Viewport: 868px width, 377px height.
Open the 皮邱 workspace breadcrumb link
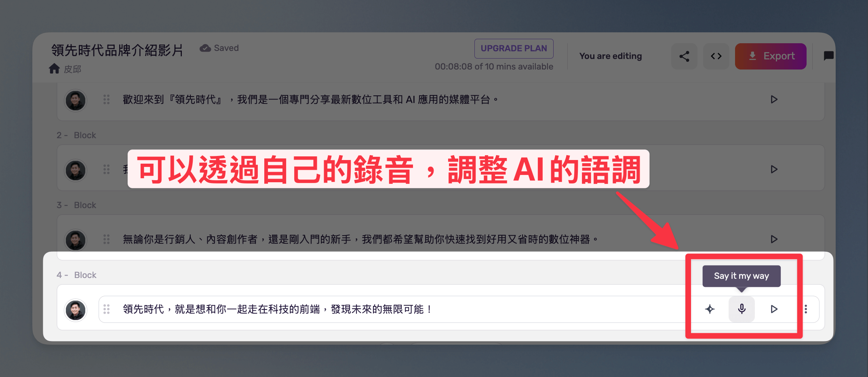(72, 69)
